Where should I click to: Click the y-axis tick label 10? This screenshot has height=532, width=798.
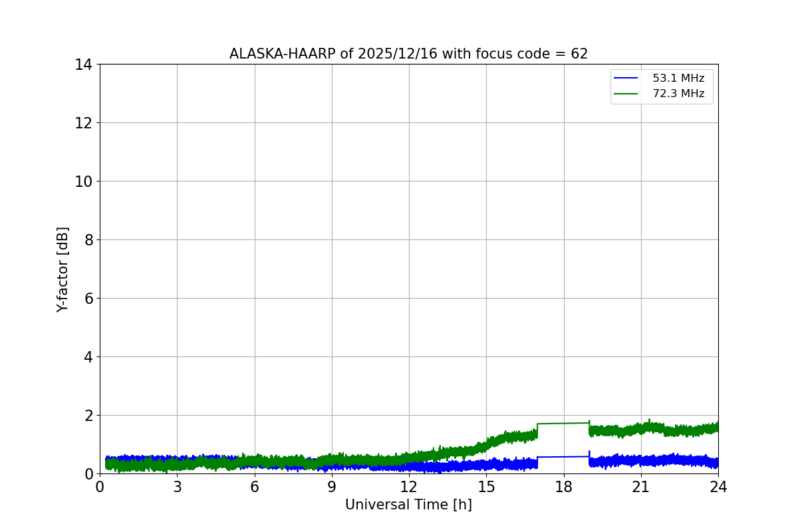coord(83,182)
